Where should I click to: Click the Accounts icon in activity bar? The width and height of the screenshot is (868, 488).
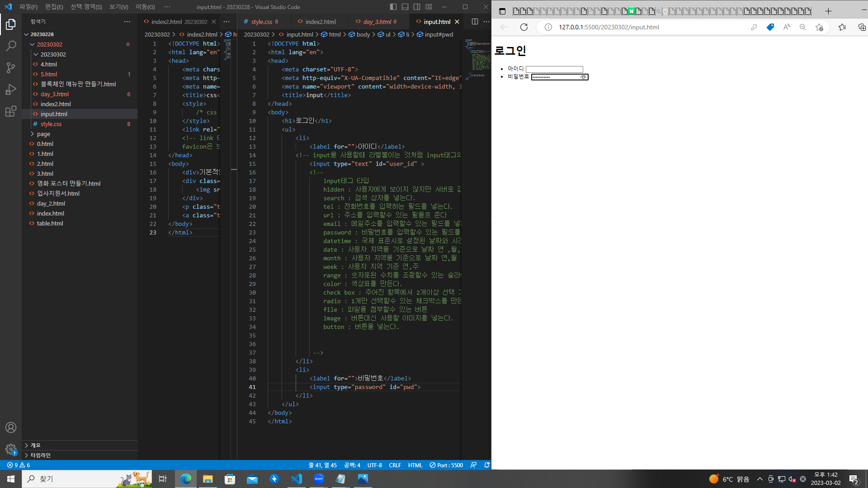click(11, 427)
